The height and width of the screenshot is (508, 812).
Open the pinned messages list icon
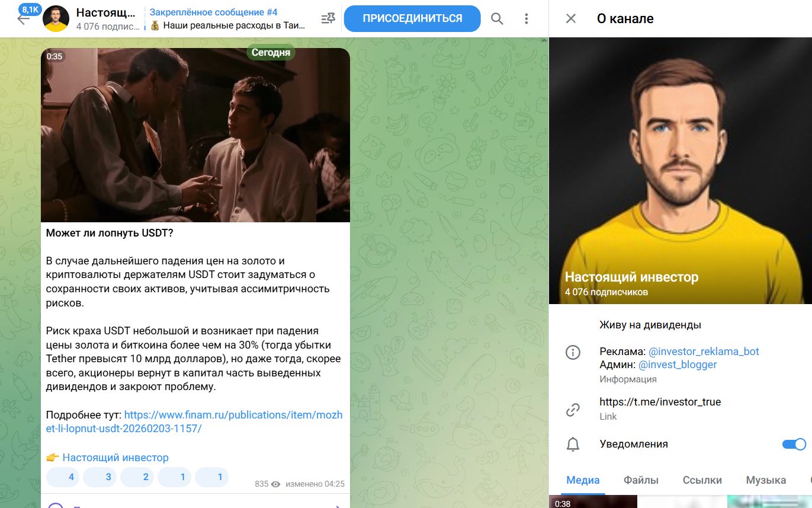click(x=328, y=19)
